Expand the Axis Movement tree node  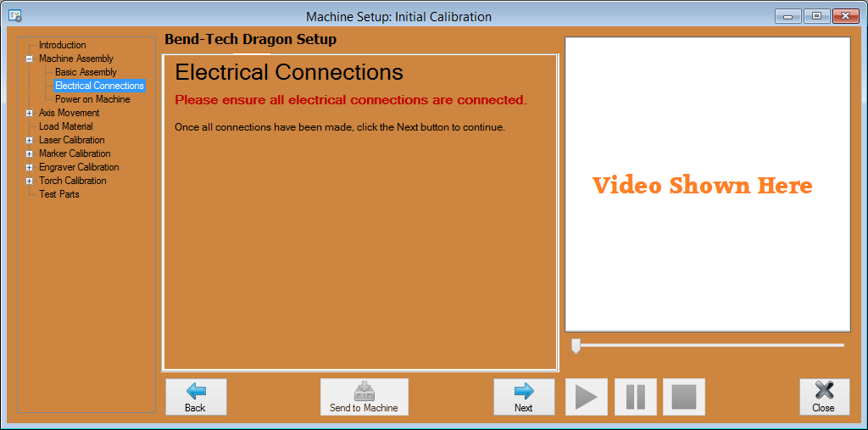coord(29,113)
